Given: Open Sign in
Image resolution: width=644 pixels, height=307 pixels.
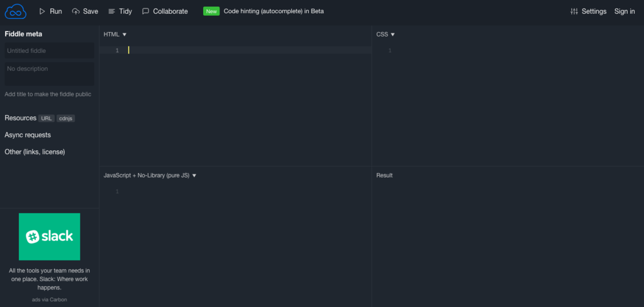Looking at the screenshot, I should 625,11.
